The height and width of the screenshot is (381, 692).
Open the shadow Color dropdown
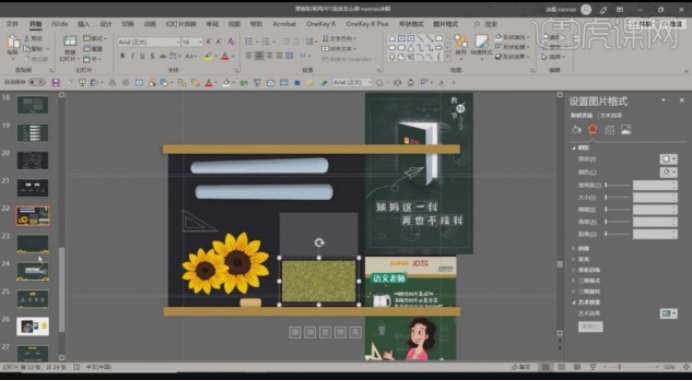pos(668,172)
